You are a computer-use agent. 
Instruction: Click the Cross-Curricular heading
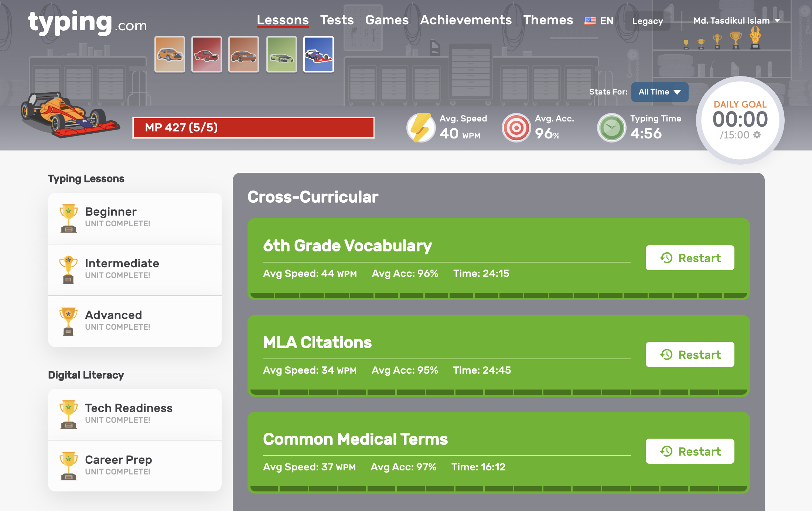pyautogui.click(x=313, y=197)
